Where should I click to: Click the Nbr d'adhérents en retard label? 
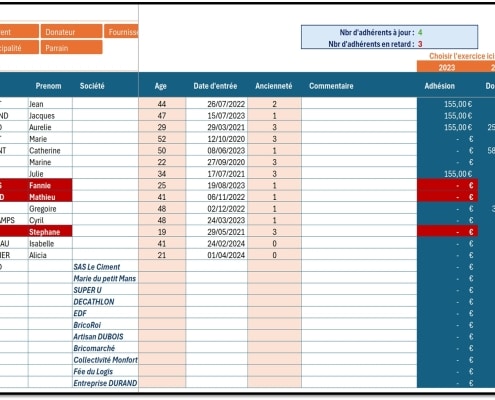[x=371, y=44]
